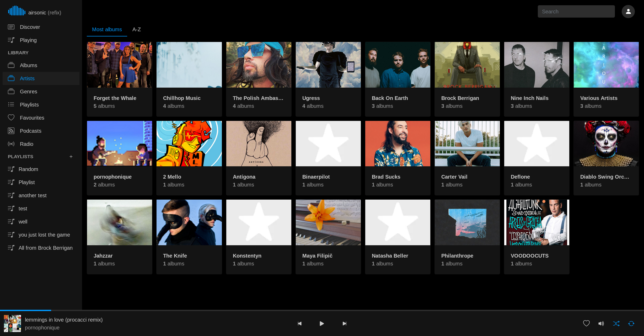Open the 'you just lost the game' playlist

pos(44,235)
